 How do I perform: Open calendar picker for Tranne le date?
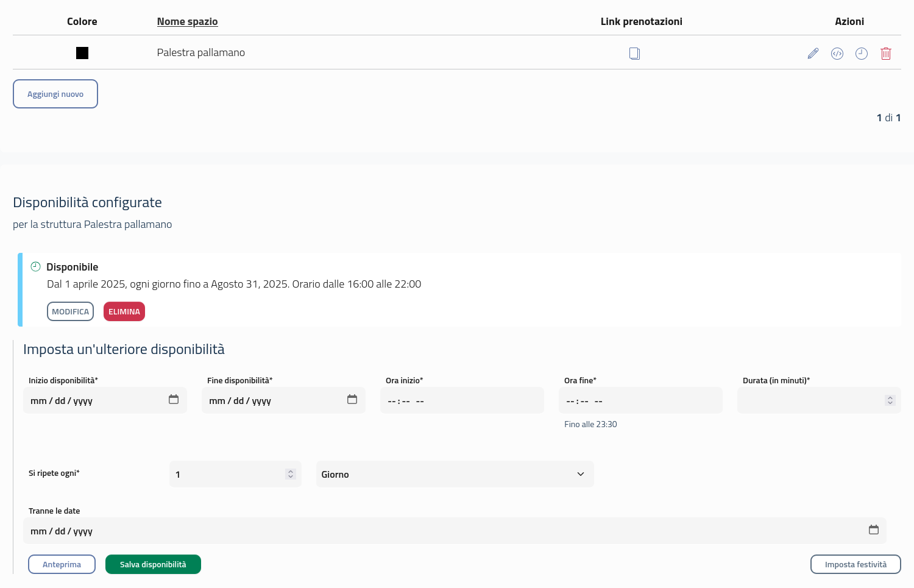tap(873, 530)
